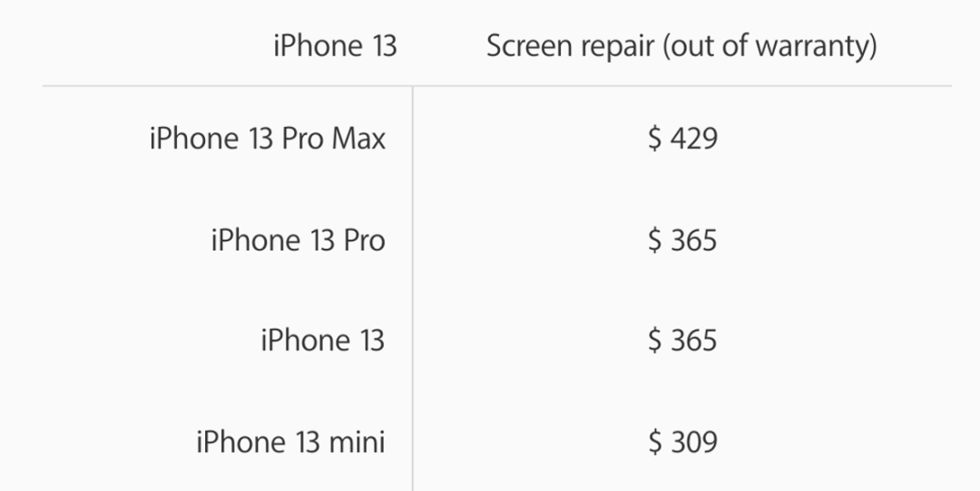Click the dollar sign in the plain iPhone 13 row
The height and width of the screenshot is (491, 980).
click(x=655, y=340)
